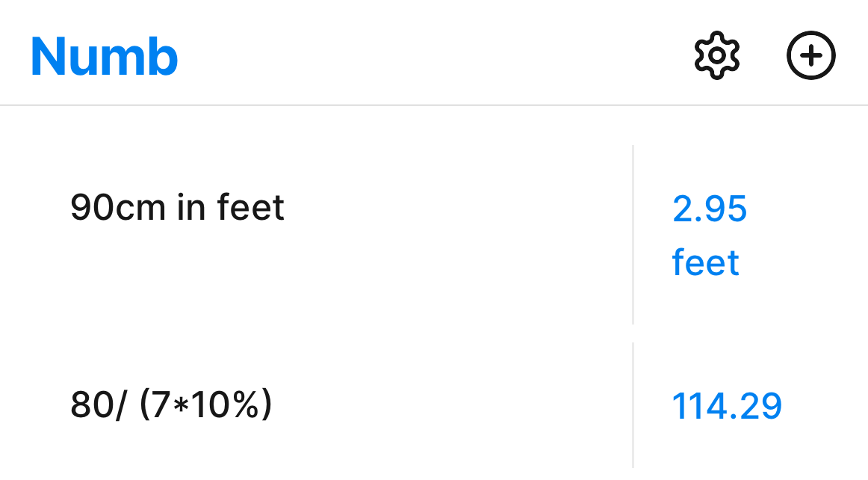This screenshot has width=868, height=480.
Task: Click the asterisk multiplication operator
Action: point(176,405)
